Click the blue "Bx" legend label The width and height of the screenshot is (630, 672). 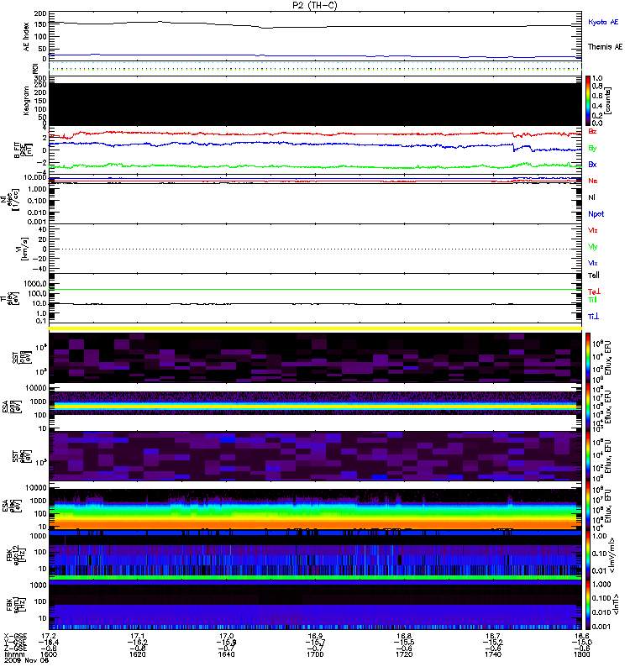coord(592,164)
